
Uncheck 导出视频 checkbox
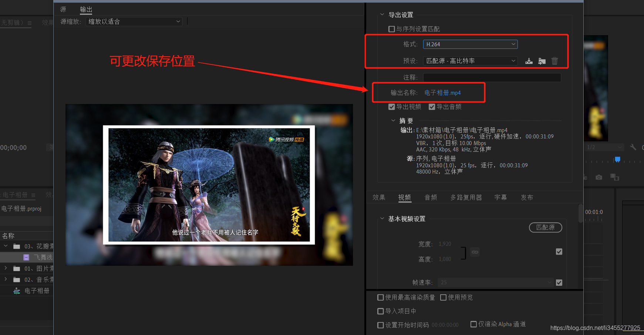[x=392, y=107]
